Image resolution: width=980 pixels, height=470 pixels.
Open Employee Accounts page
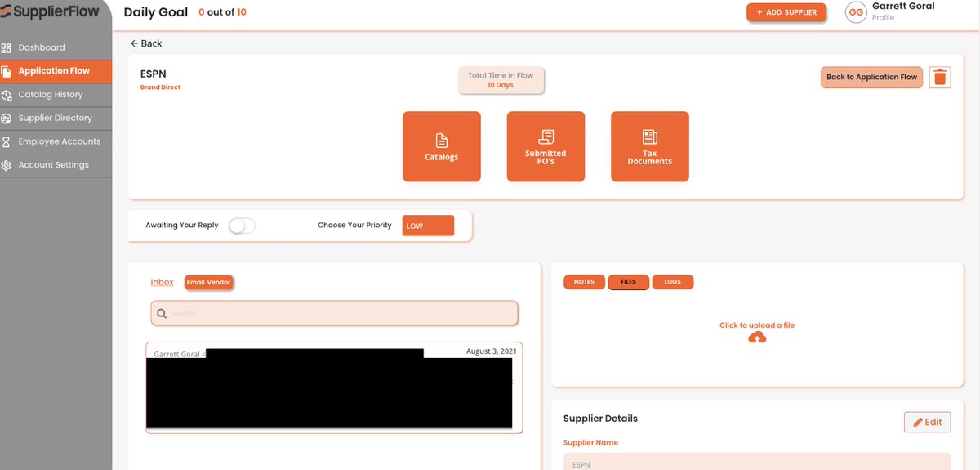56,141
